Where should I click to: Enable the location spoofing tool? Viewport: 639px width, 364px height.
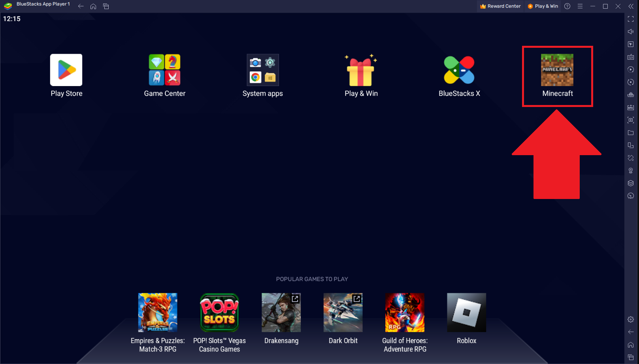click(631, 170)
